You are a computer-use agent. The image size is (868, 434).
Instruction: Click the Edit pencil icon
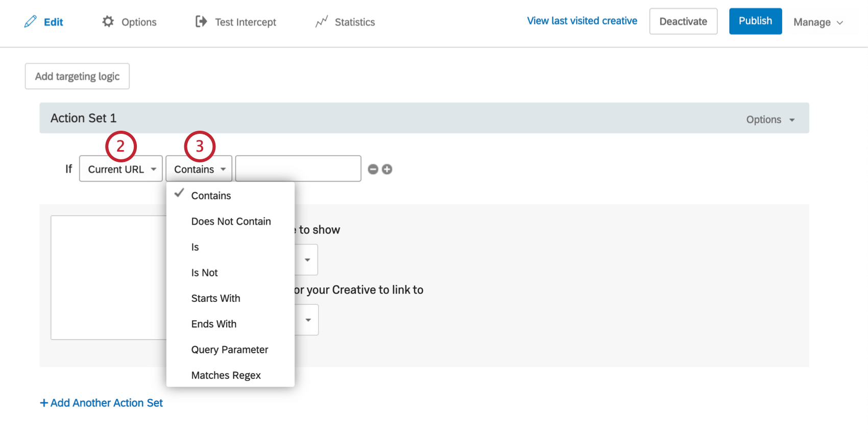tap(31, 21)
